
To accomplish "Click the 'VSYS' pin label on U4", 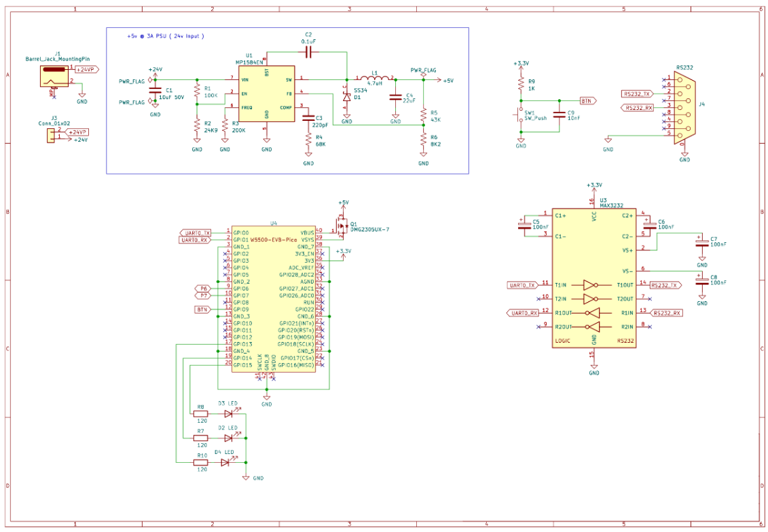I will click(x=308, y=240).
